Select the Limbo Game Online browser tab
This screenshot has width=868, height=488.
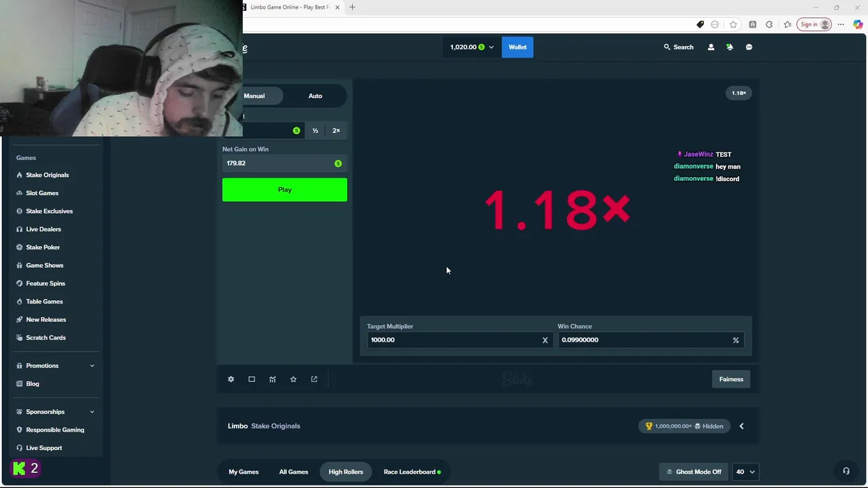292,7
